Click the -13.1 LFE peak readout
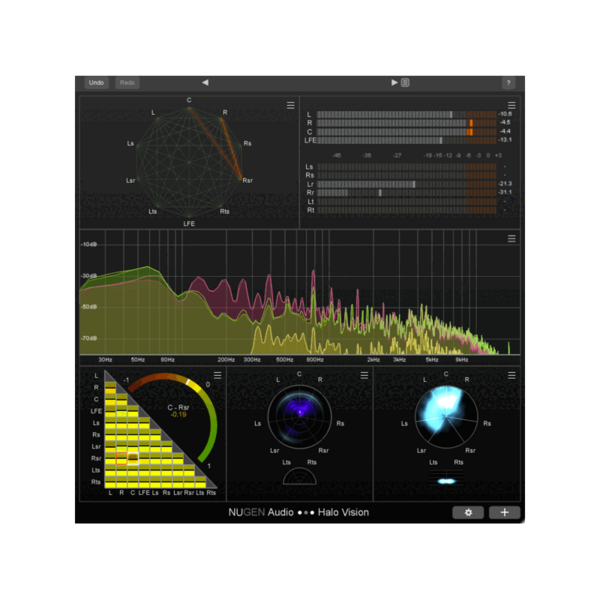The width and height of the screenshot is (600, 600). [505, 140]
